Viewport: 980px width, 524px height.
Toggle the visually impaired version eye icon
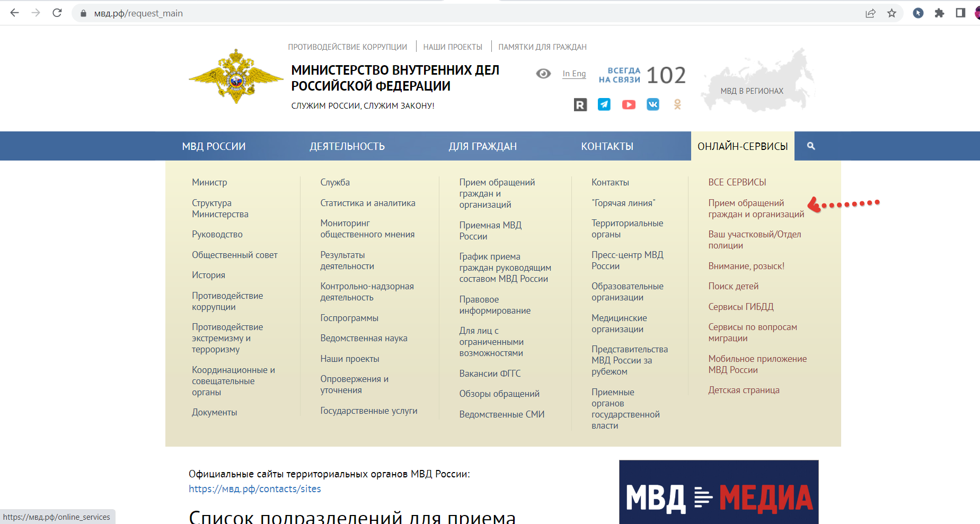543,73
